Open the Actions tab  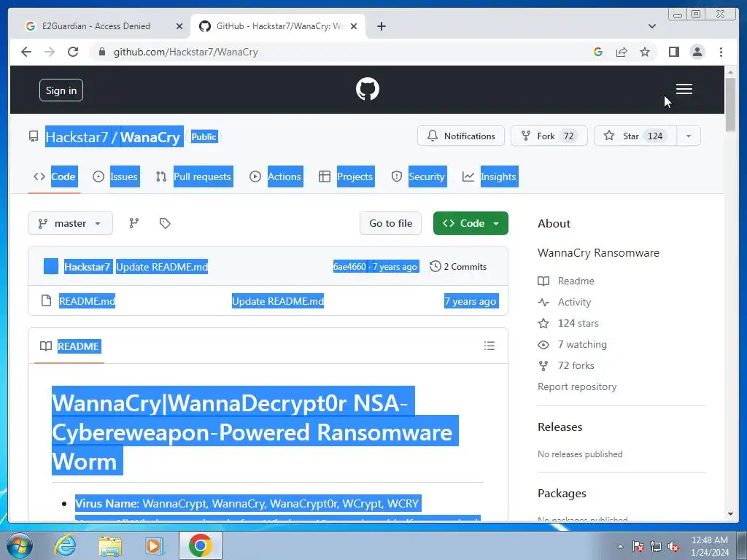(275, 176)
